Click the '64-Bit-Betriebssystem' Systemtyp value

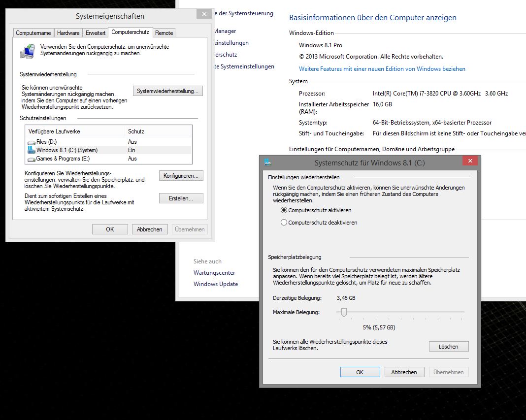(x=432, y=123)
